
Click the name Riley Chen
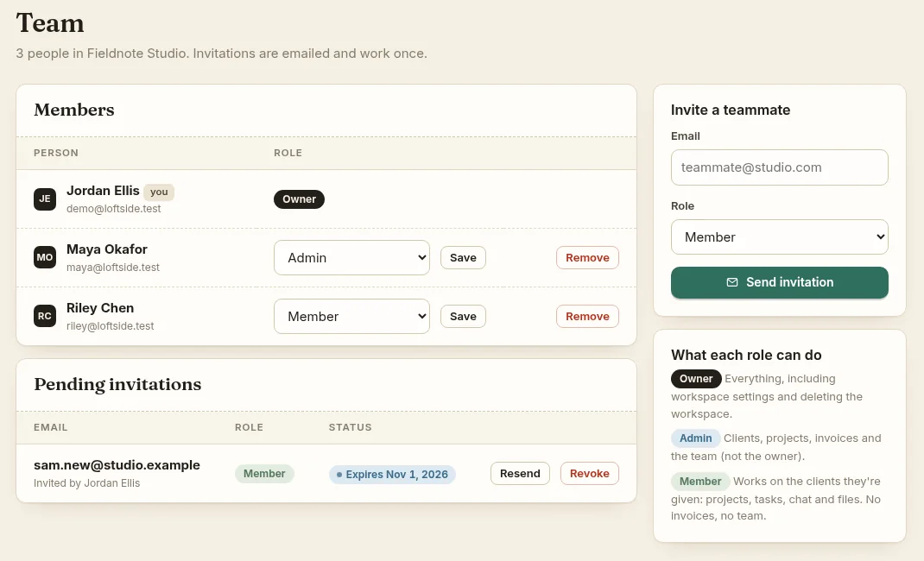tap(100, 308)
